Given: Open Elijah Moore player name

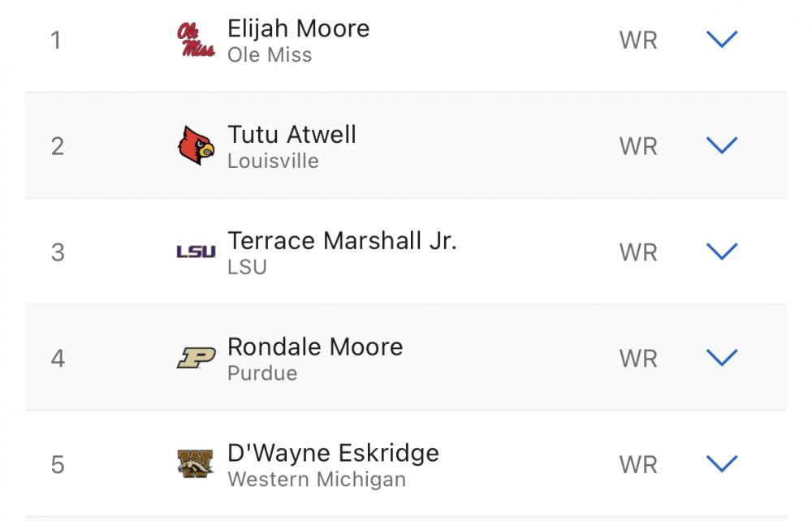Looking at the screenshot, I should tap(298, 29).
